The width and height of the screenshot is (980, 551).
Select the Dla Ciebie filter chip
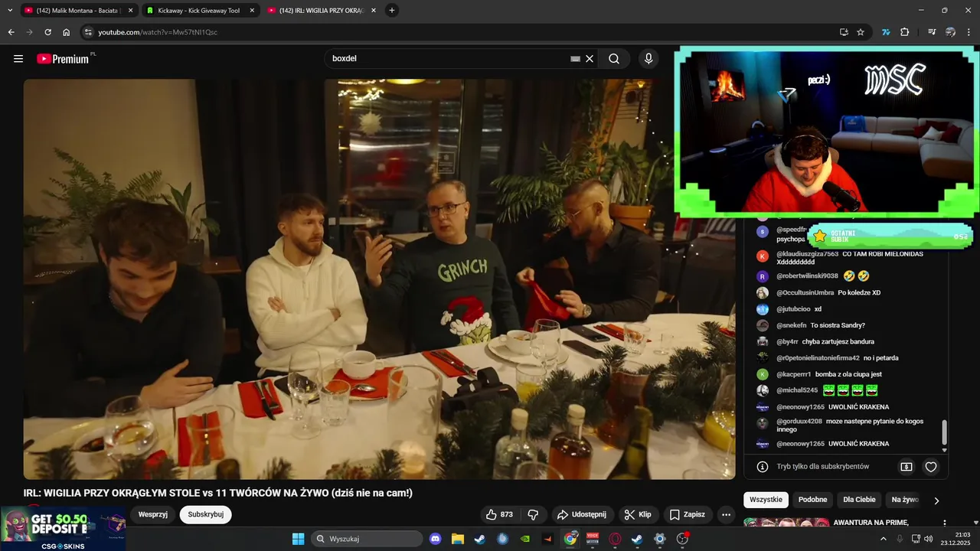click(x=859, y=500)
